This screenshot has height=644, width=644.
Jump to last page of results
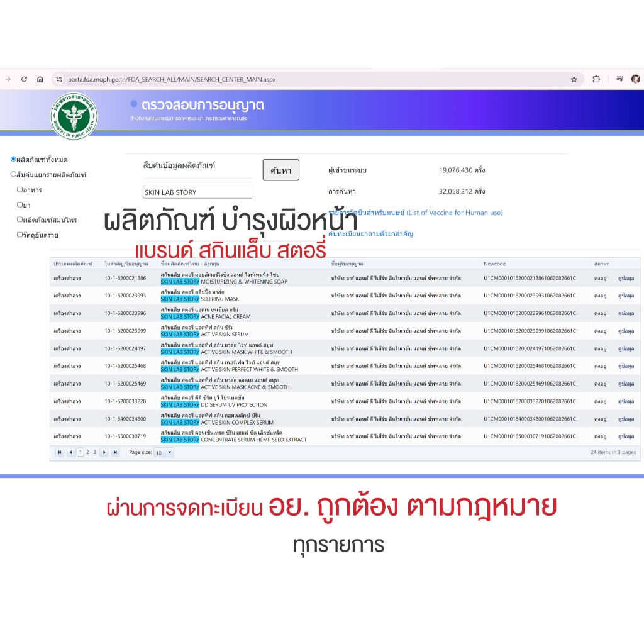tap(116, 452)
